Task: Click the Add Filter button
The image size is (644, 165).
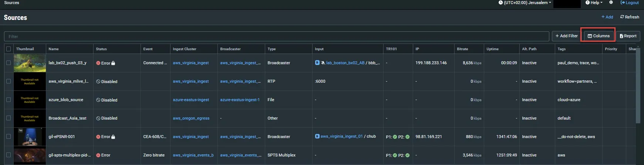Action: coord(566,36)
